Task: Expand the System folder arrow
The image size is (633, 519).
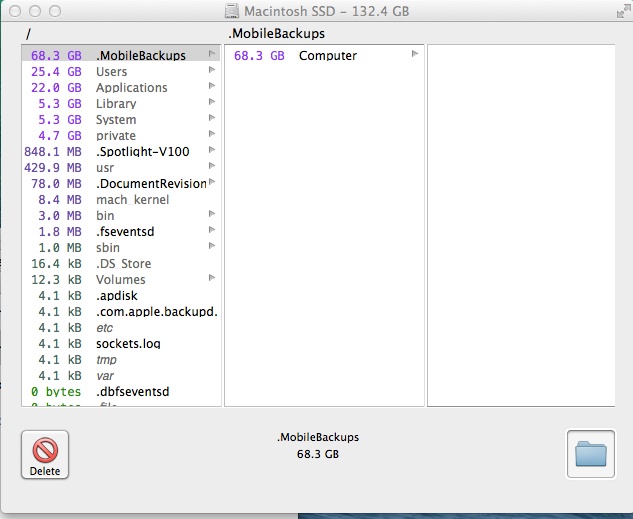Action: [212, 117]
